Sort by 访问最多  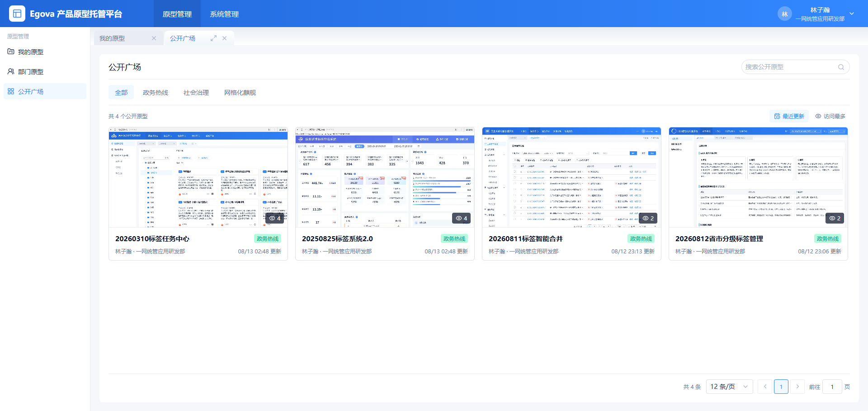tap(830, 116)
